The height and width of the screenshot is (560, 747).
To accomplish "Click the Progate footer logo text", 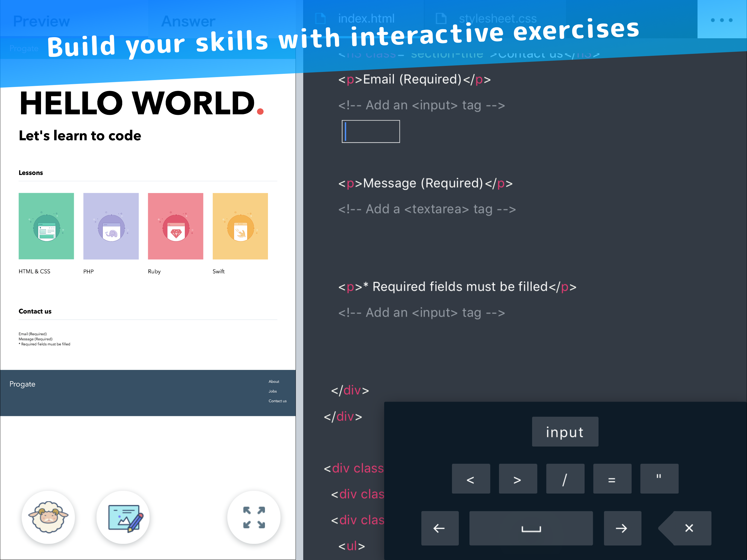I will point(22,384).
